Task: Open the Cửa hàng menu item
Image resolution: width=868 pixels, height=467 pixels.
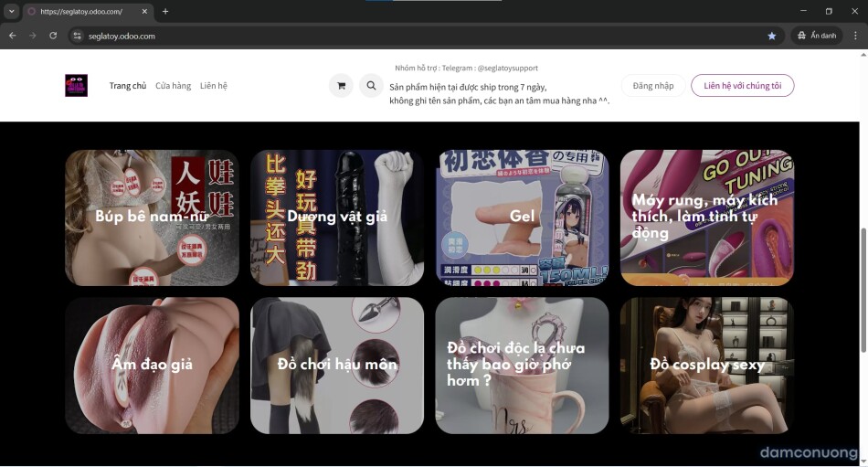Action: pos(173,86)
